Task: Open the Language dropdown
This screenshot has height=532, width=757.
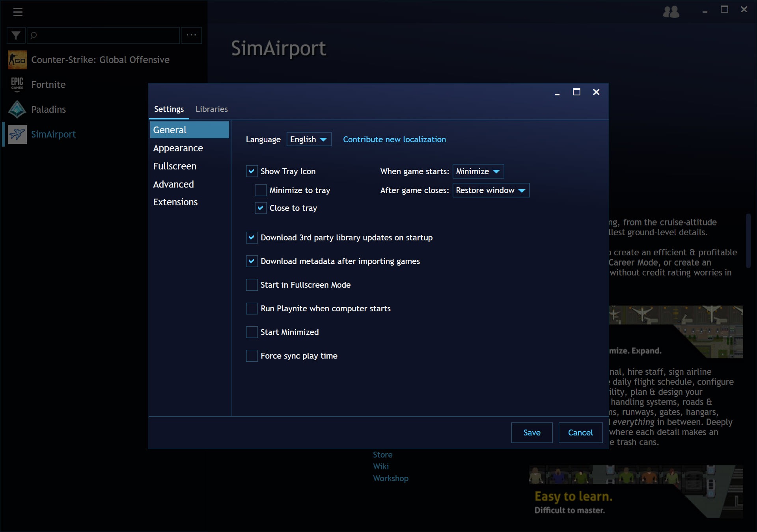Action: click(x=309, y=140)
